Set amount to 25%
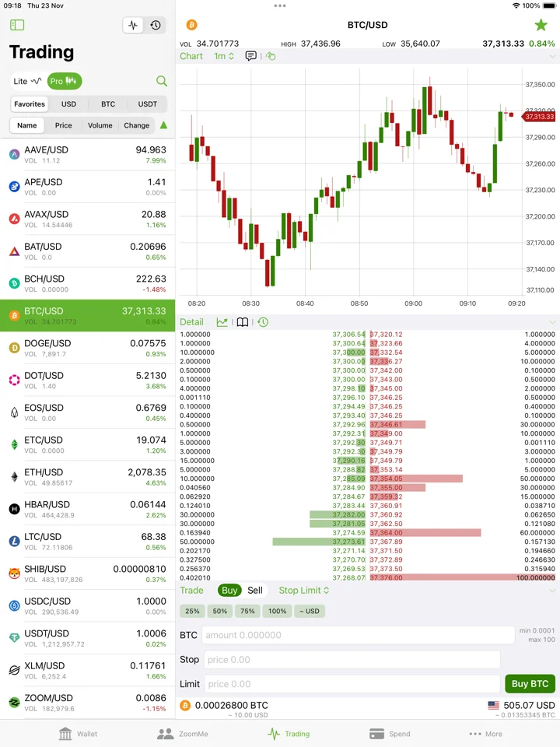Screen dimensions: 560x747 (x=192, y=612)
